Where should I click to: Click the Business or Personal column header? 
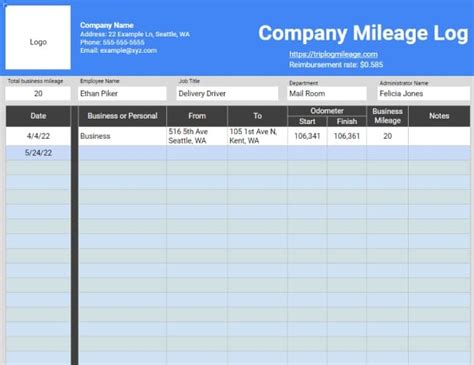[122, 116]
